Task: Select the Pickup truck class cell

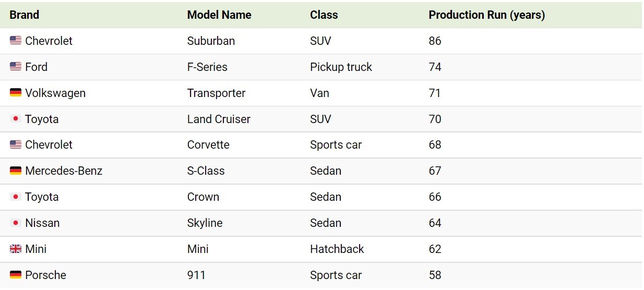Action: pos(341,67)
